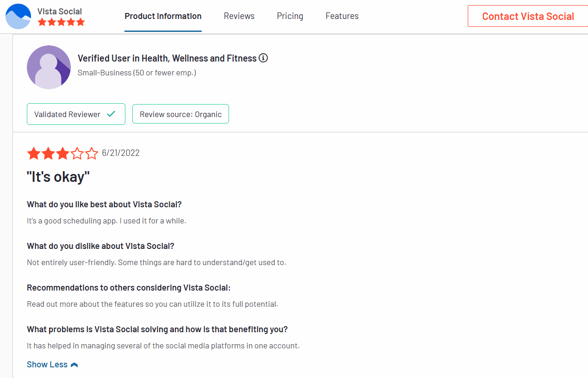The width and height of the screenshot is (588, 378).
Task: Click the review title It's okay
Action: pyautogui.click(x=58, y=176)
